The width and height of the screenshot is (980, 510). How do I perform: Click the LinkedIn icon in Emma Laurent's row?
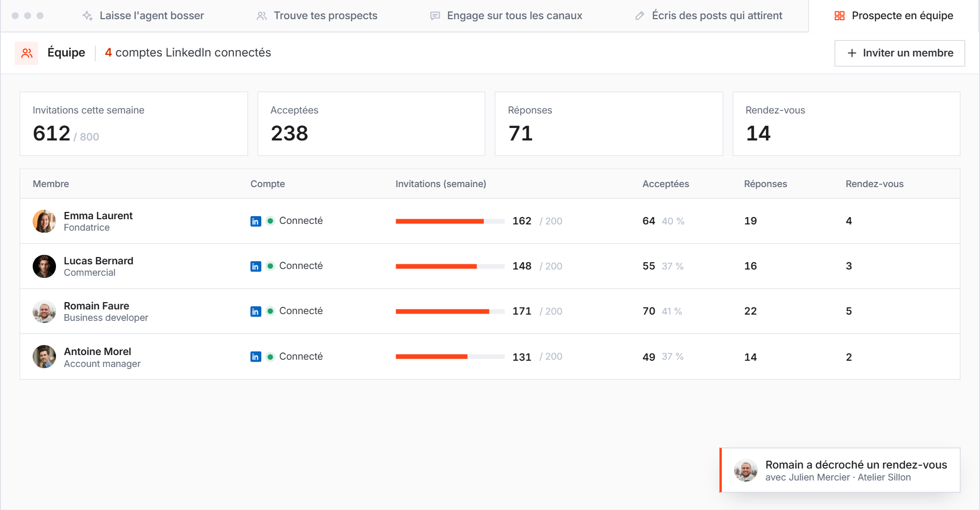(256, 221)
